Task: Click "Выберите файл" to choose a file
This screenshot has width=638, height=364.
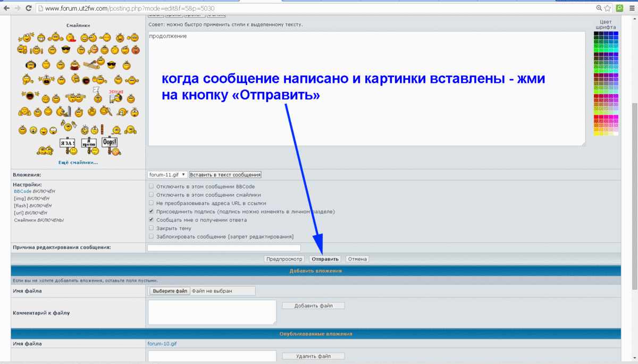Action: coord(170,291)
